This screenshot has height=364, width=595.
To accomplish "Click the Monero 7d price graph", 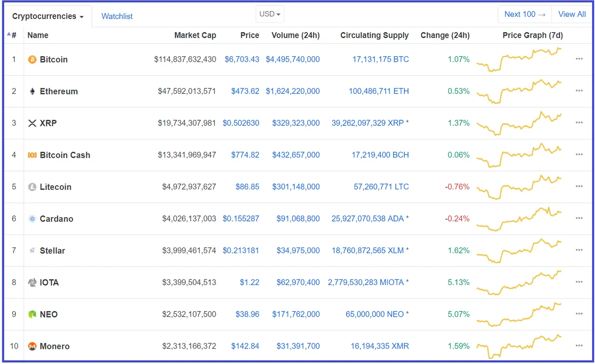I will tap(519, 347).
